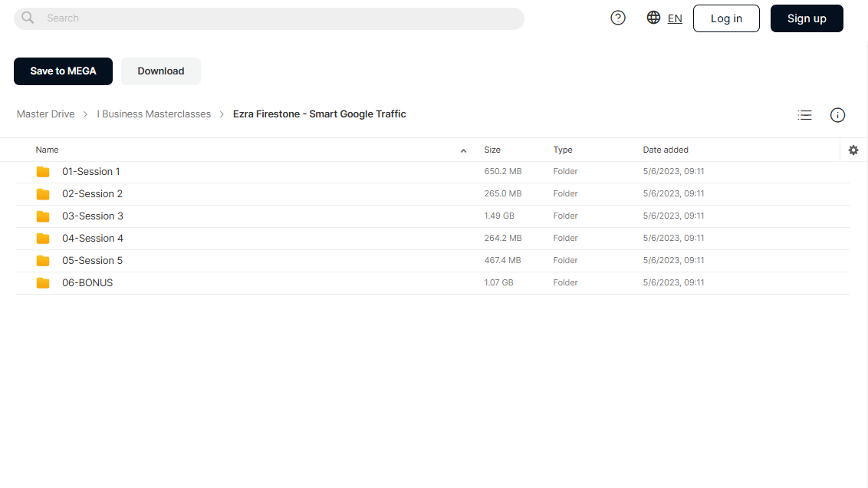Click Folder type in 01-Session 1 row
The image size is (868, 488).
tap(565, 171)
